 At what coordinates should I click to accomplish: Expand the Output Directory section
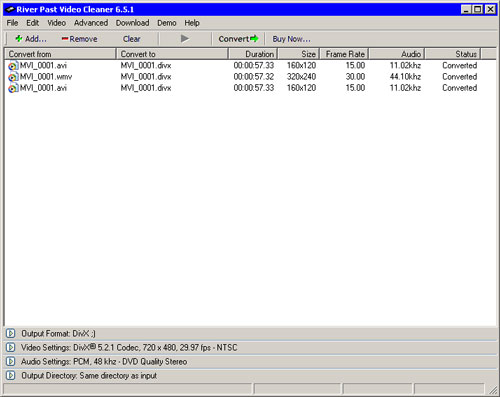coord(11,375)
